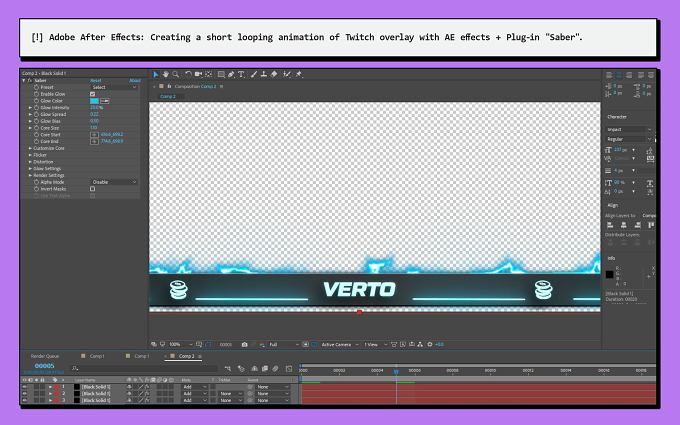Open the Saber Preset dropdown
Screen dimensions: 680x425
click(114, 87)
